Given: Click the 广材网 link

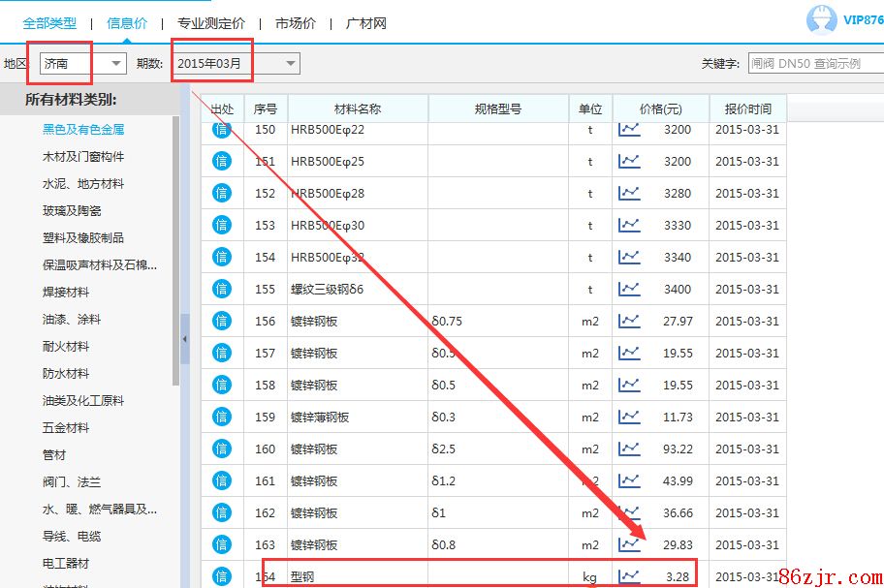Looking at the screenshot, I should (366, 23).
